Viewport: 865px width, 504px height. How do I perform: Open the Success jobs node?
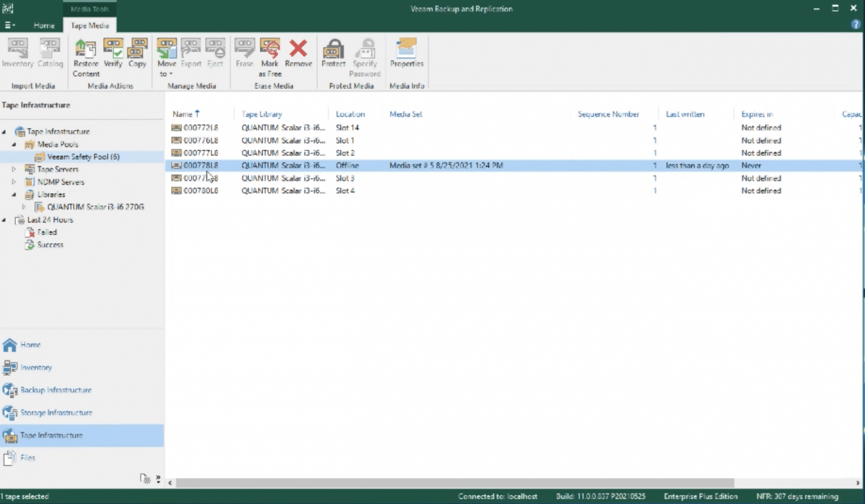pos(50,245)
